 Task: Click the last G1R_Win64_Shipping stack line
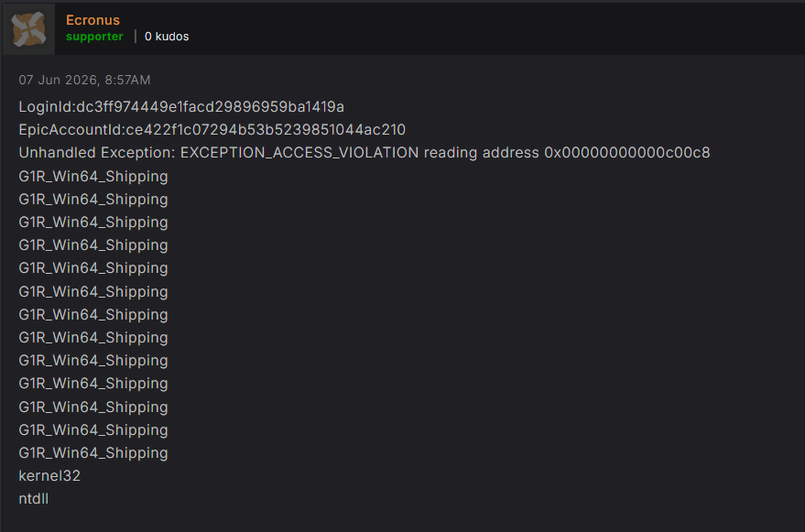point(93,453)
